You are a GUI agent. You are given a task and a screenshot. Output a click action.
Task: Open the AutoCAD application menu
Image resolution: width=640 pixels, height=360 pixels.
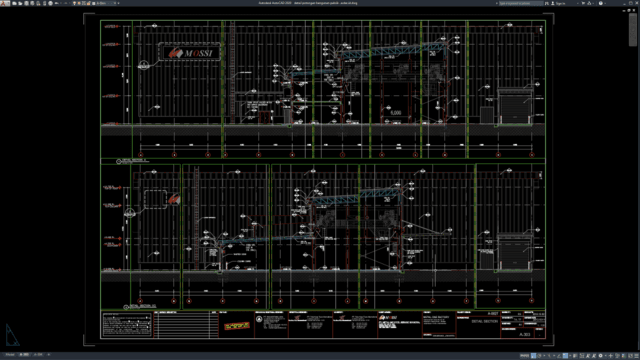pos(4,3)
